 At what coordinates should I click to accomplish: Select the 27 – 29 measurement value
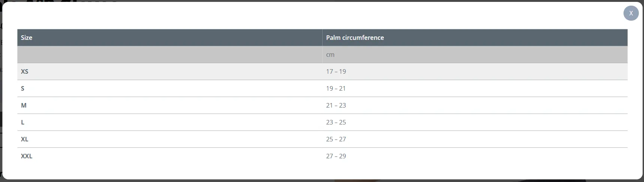click(x=336, y=156)
